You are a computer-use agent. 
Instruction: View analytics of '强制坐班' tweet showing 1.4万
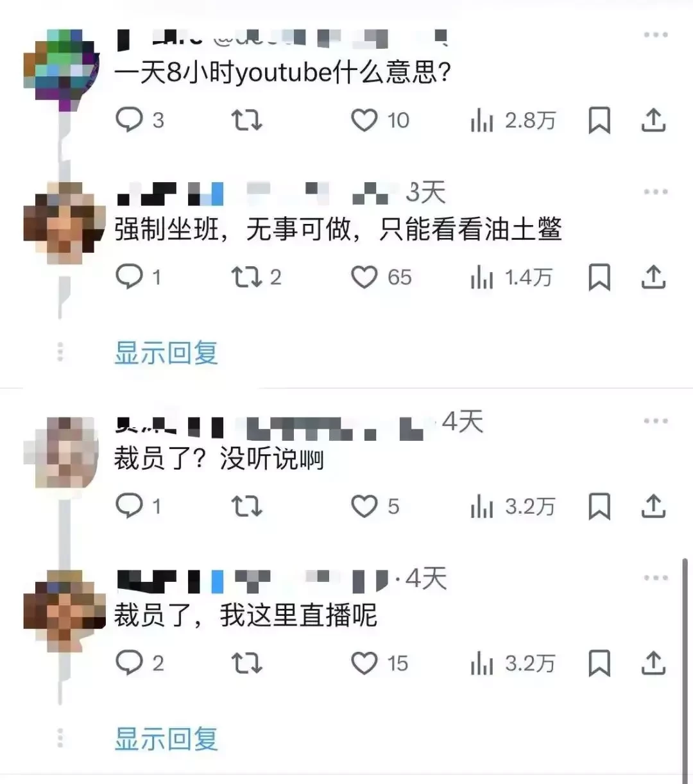pos(511,277)
